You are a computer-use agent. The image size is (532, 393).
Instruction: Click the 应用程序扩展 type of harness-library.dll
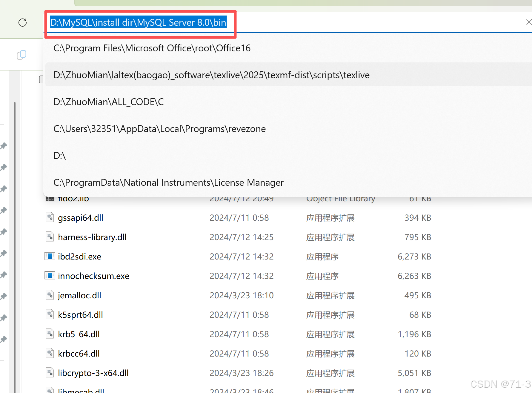[330, 237]
